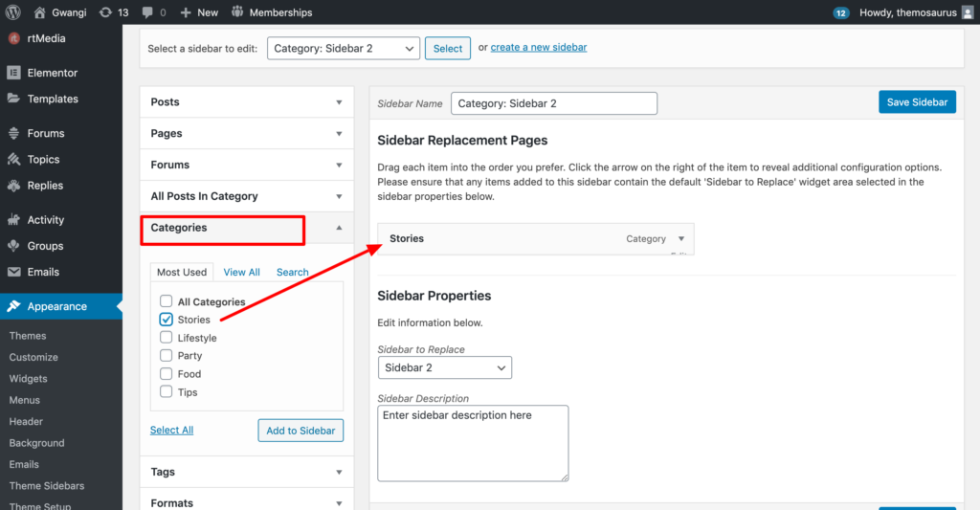Image resolution: width=980 pixels, height=510 pixels.
Task: Open the Activity sidebar icon
Action: pos(13,219)
